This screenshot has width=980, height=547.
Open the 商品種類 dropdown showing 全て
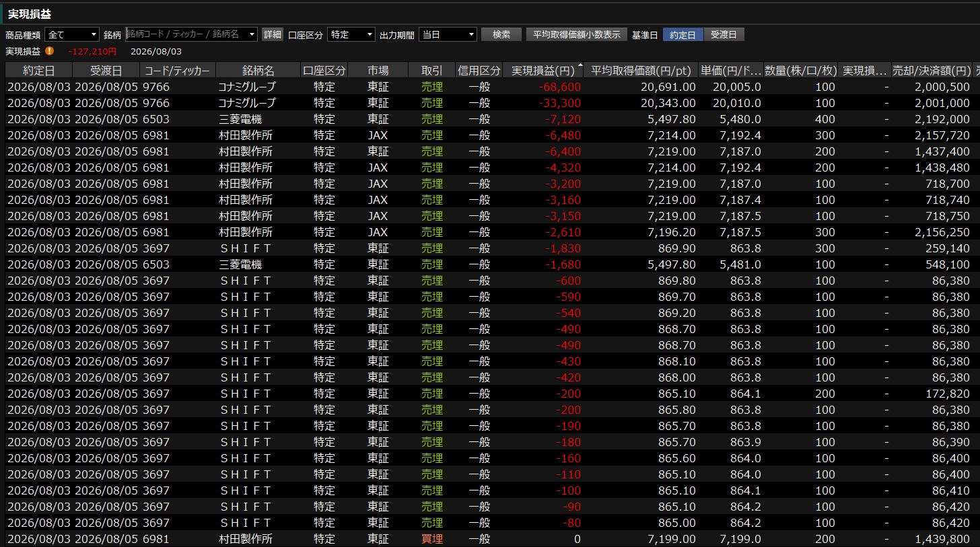coord(72,34)
